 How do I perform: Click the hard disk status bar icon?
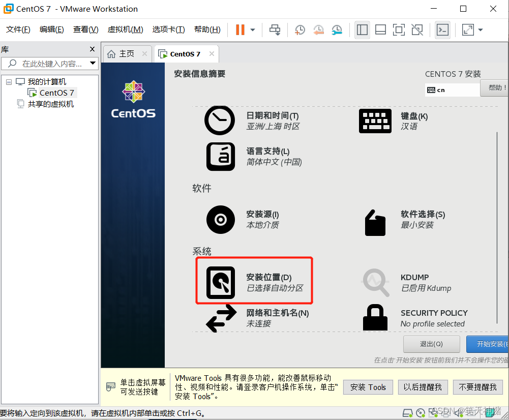pyautogui.click(x=408, y=413)
